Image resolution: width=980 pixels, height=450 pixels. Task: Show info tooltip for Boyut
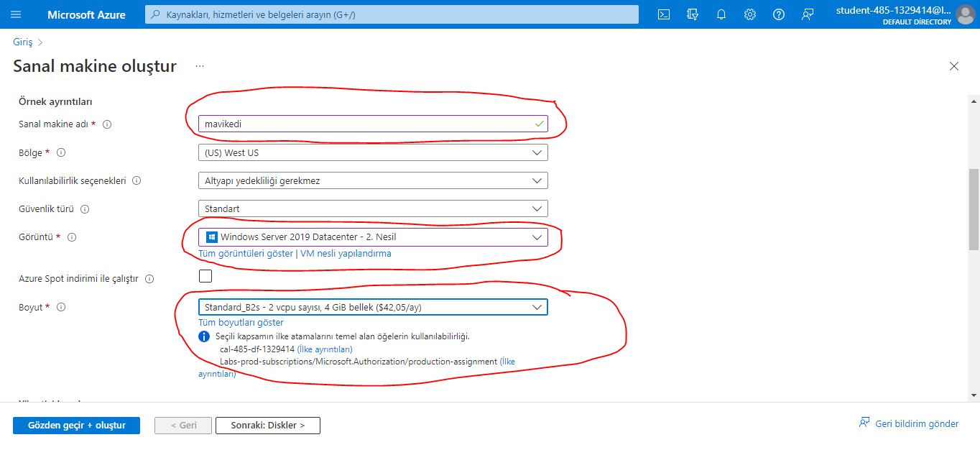[61, 307]
